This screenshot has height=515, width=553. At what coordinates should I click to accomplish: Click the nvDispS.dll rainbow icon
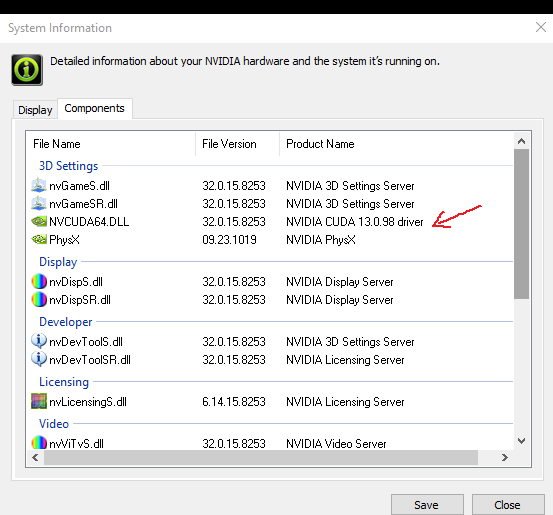click(39, 281)
